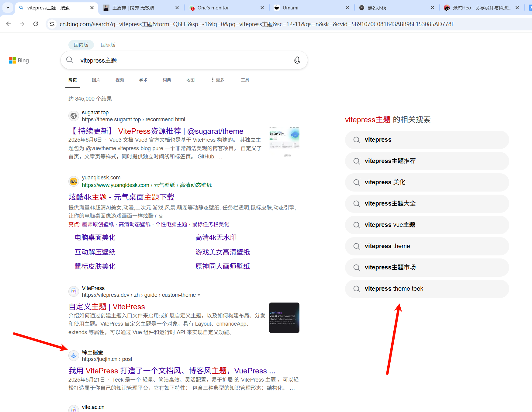Open the sugarat theme result thumbnail

tap(284, 142)
